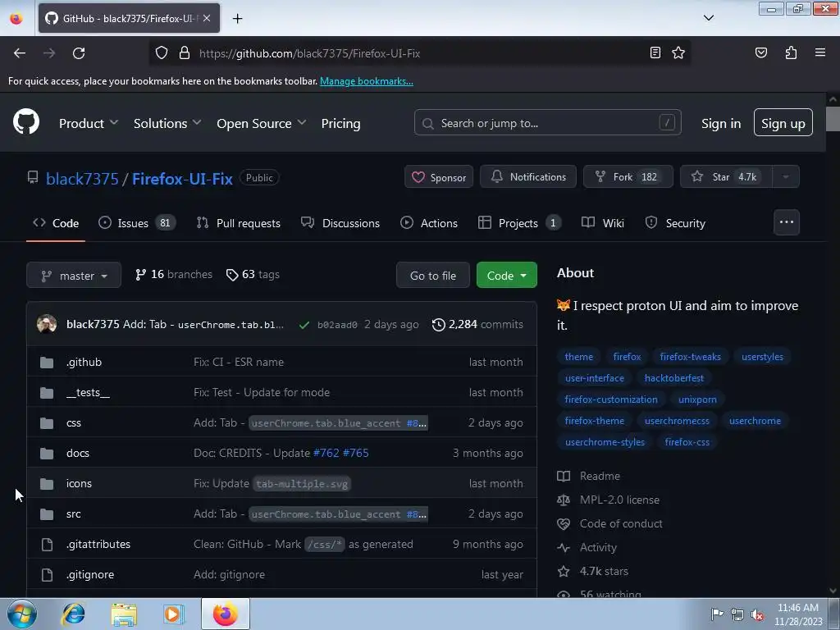The height and width of the screenshot is (630, 840).
Task: Open the MPL-2.0 license link
Action: point(619,500)
